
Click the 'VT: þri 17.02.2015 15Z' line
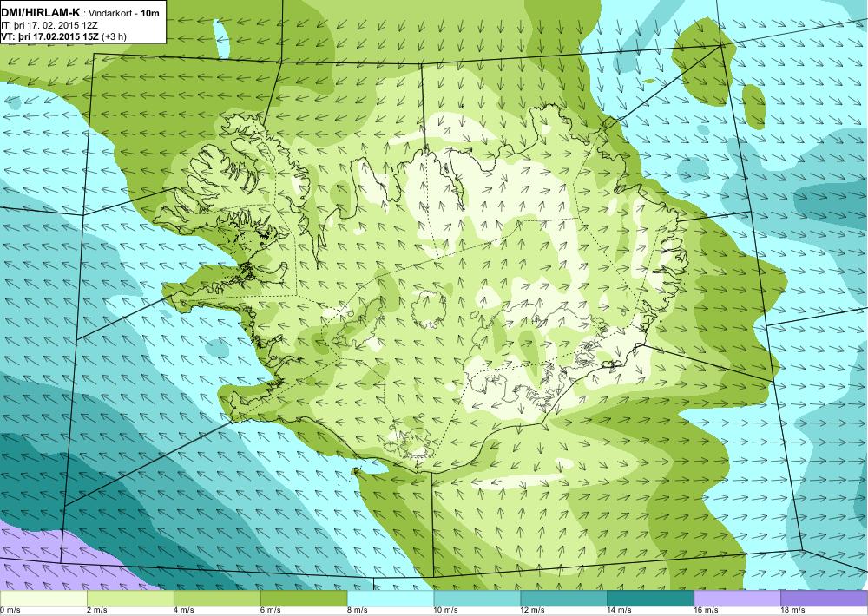pos(51,36)
